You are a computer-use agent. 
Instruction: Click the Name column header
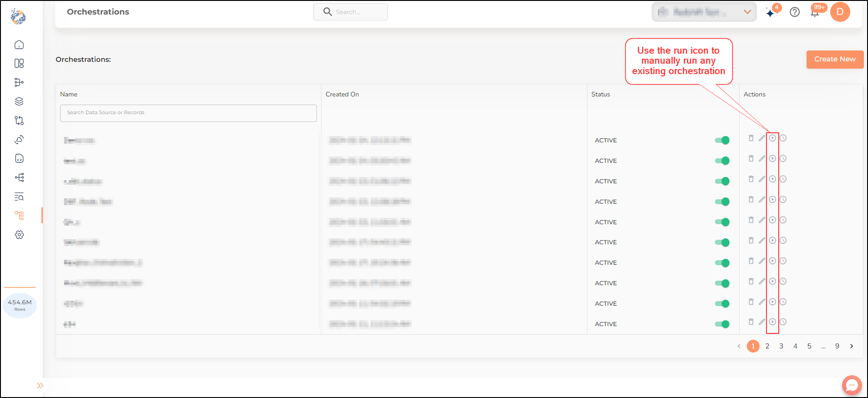click(x=69, y=94)
